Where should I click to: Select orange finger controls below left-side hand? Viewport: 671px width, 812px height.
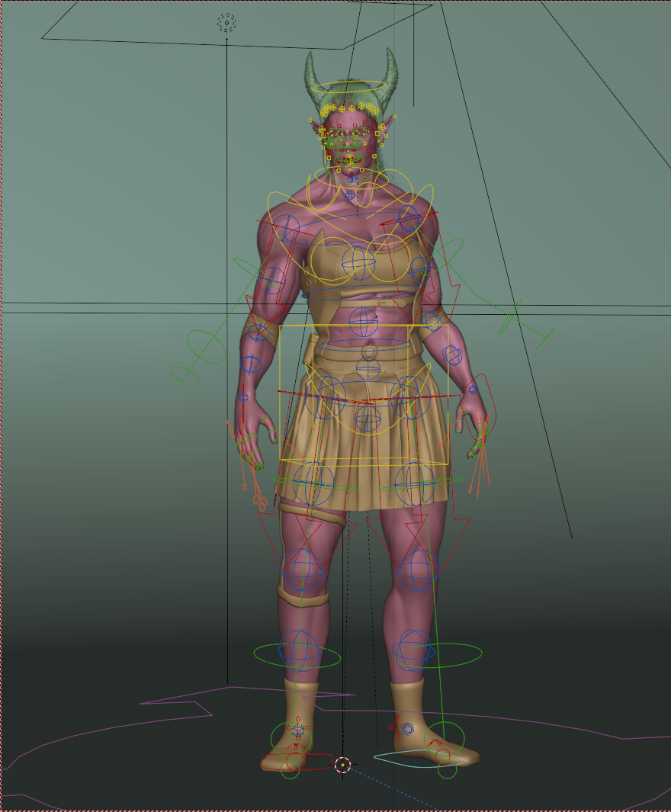(x=249, y=465)
